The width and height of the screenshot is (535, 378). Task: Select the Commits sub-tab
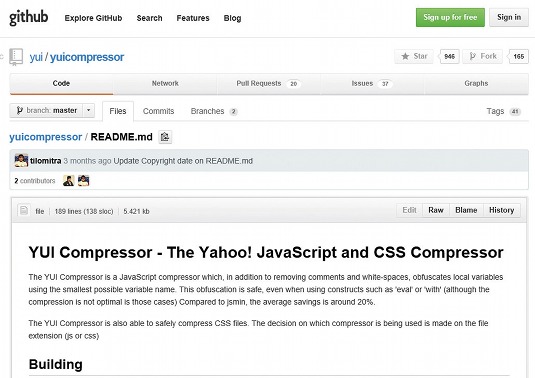[158, 111]
